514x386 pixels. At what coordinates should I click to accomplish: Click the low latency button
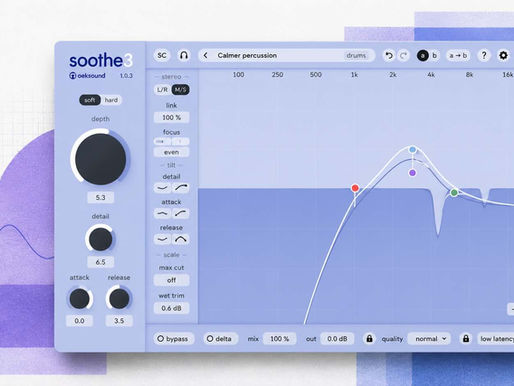pyautogui.click(x=496, y=339)
